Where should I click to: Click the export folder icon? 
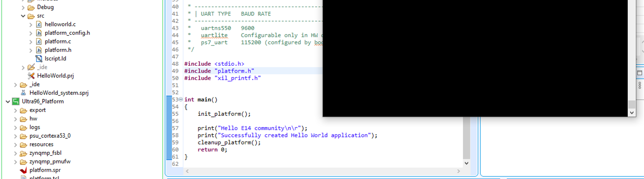(x=23, y=110)
